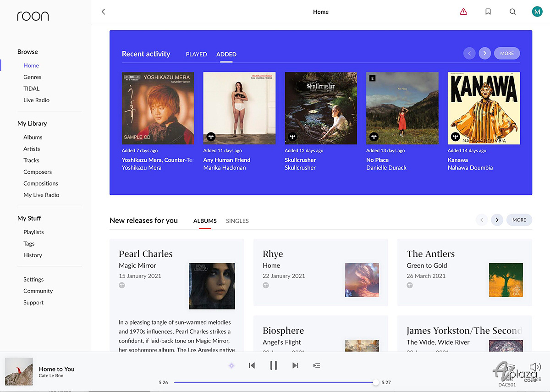Open Albums in My Library
The width and height of the screenshot is (550, 392).
[33, 137]
